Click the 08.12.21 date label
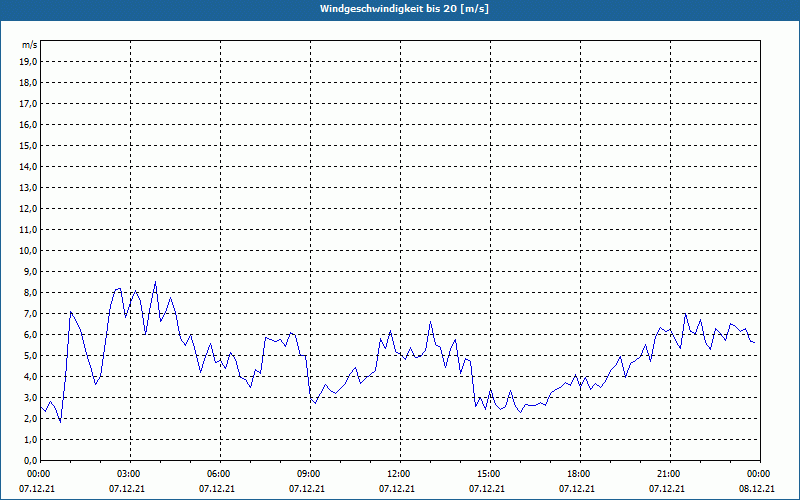 click(x=757, y=489)
